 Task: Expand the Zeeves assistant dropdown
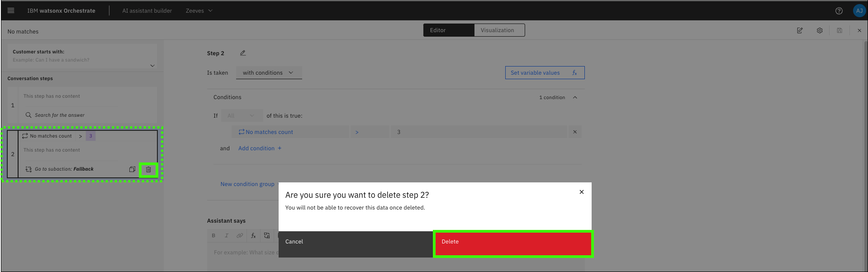[x=199, y=11]
